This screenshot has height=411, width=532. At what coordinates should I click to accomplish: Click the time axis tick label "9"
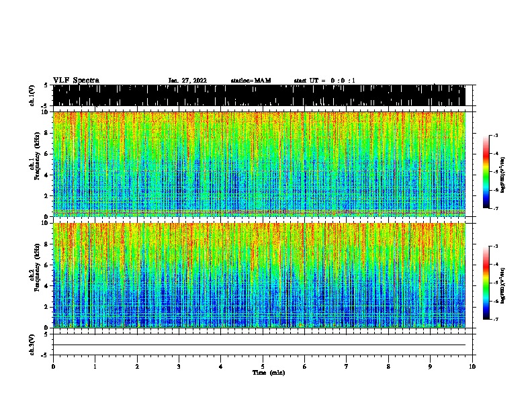click(x=430, y=367)
